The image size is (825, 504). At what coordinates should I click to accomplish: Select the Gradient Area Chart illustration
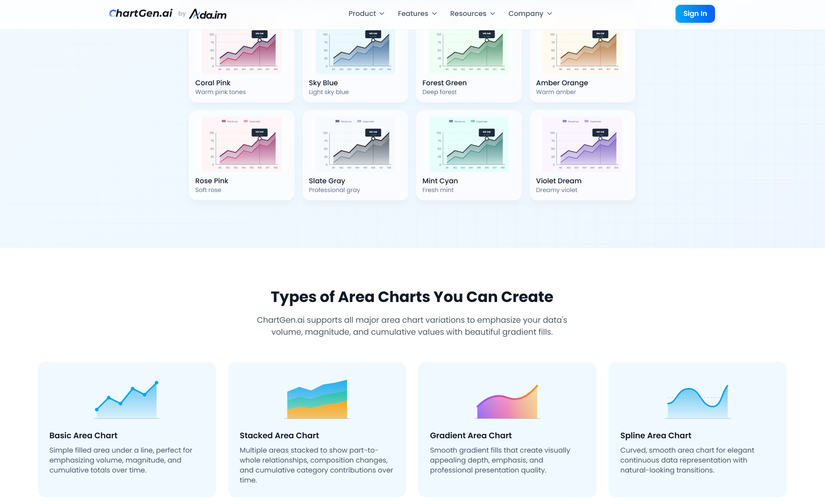(507, 399)
